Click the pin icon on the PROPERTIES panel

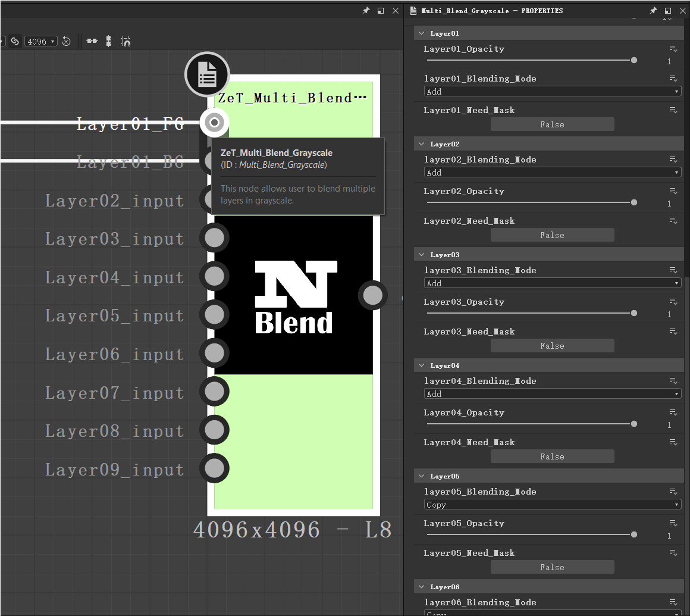tap(653, 10)
